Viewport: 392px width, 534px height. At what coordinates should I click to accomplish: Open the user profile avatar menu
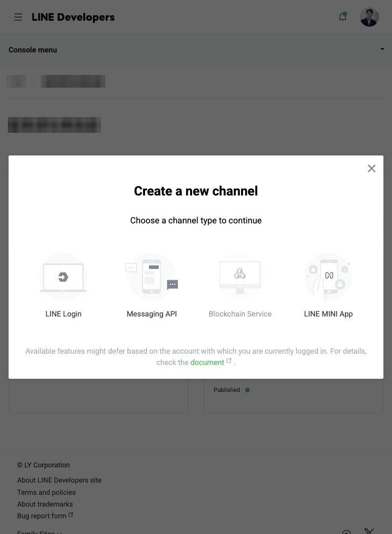click(369, 17)
